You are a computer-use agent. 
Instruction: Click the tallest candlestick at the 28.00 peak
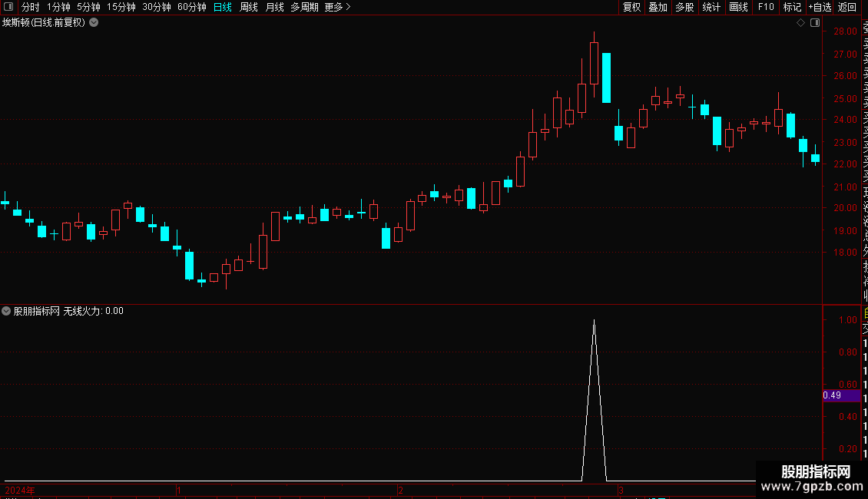click(594, 64)
